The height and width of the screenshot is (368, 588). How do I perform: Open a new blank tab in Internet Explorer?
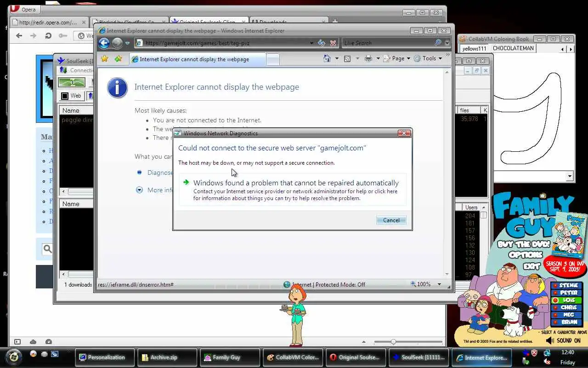(x=273, y=59)
